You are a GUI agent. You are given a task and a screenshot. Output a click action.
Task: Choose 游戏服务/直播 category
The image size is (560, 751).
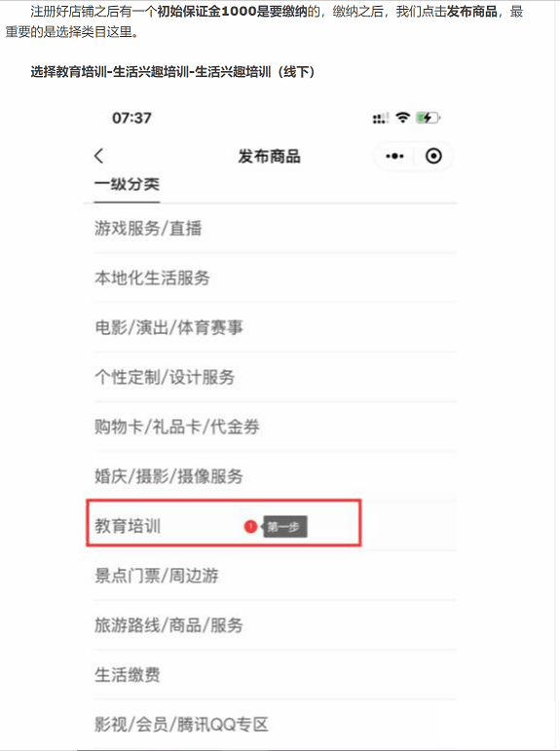coord(275,228)
